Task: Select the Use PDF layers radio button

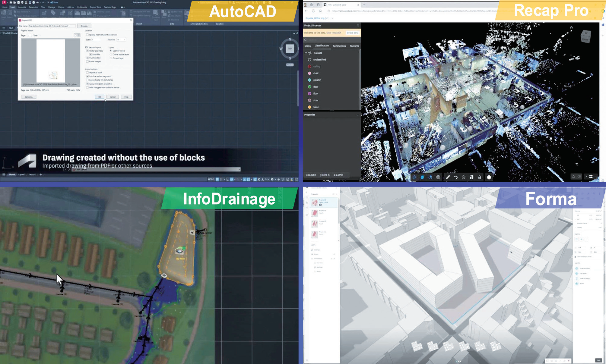Action: click(111, 51)
